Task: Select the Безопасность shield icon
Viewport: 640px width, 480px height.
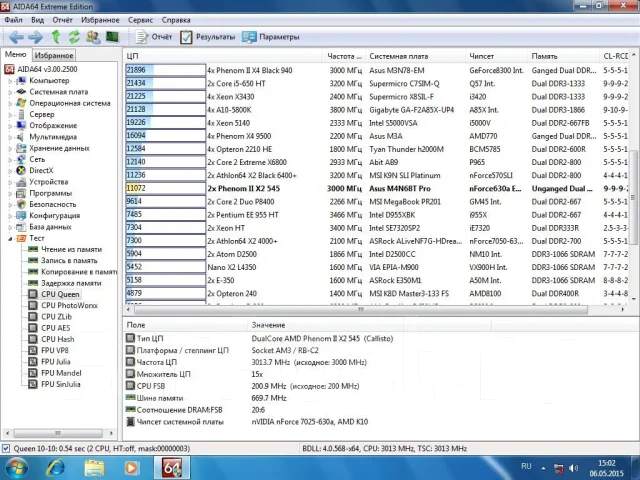Action: click(x=21, y=204)
